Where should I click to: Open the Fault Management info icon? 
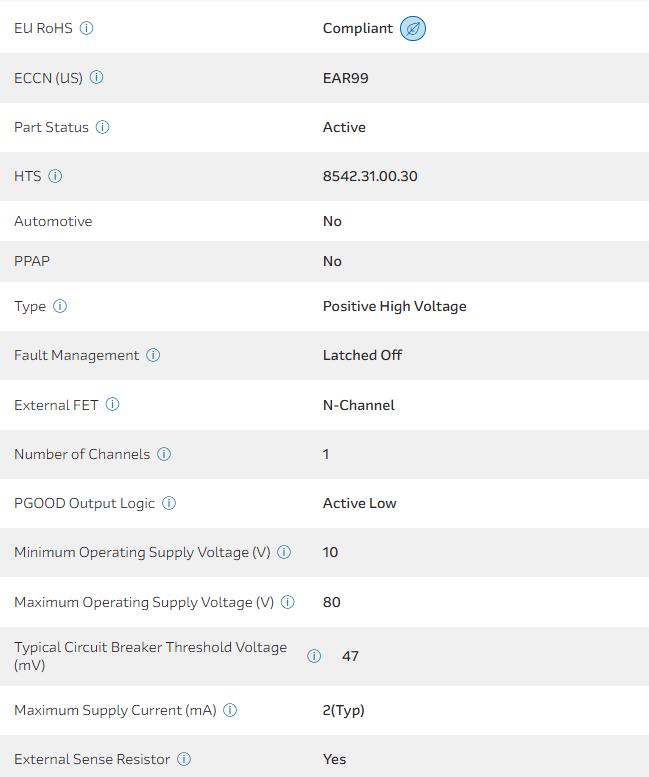coord(153,355)
